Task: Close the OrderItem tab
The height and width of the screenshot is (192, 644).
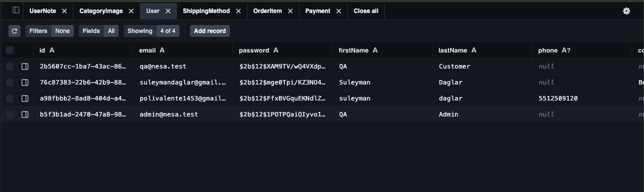Action: pos(290,10)
